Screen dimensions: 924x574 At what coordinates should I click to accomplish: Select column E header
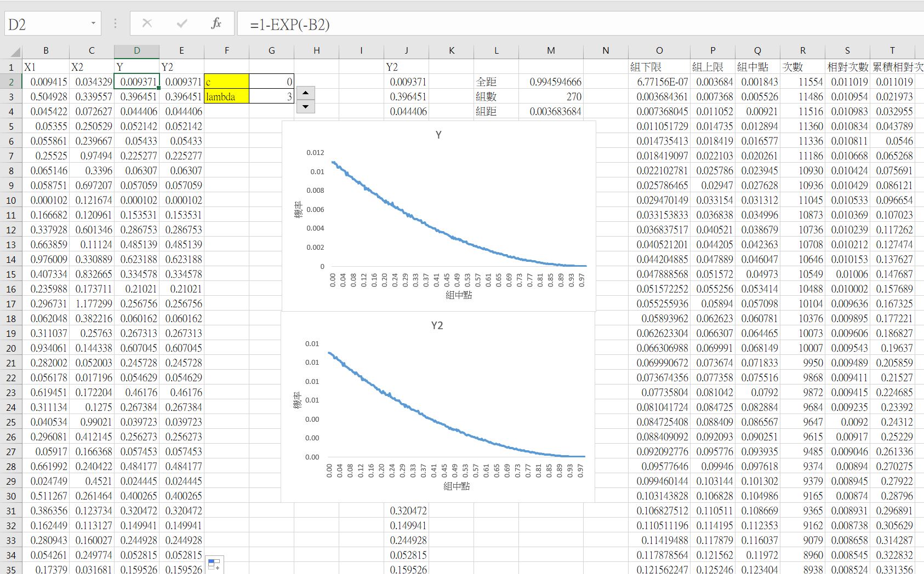point(182,50)
